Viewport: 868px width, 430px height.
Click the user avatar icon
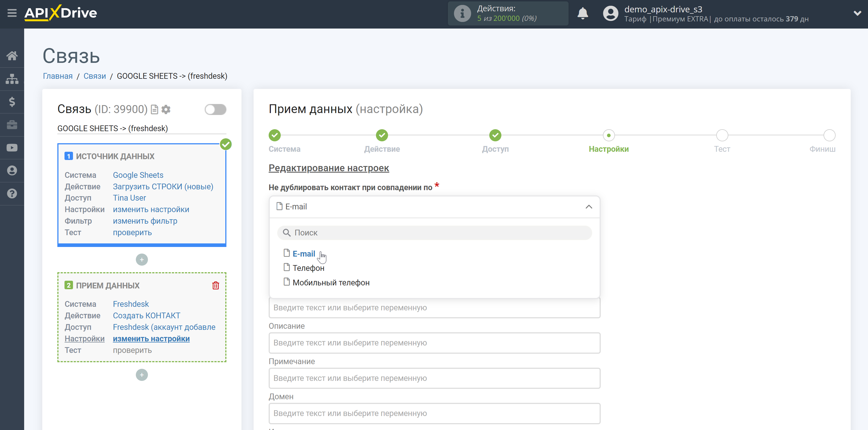point(611,13)
